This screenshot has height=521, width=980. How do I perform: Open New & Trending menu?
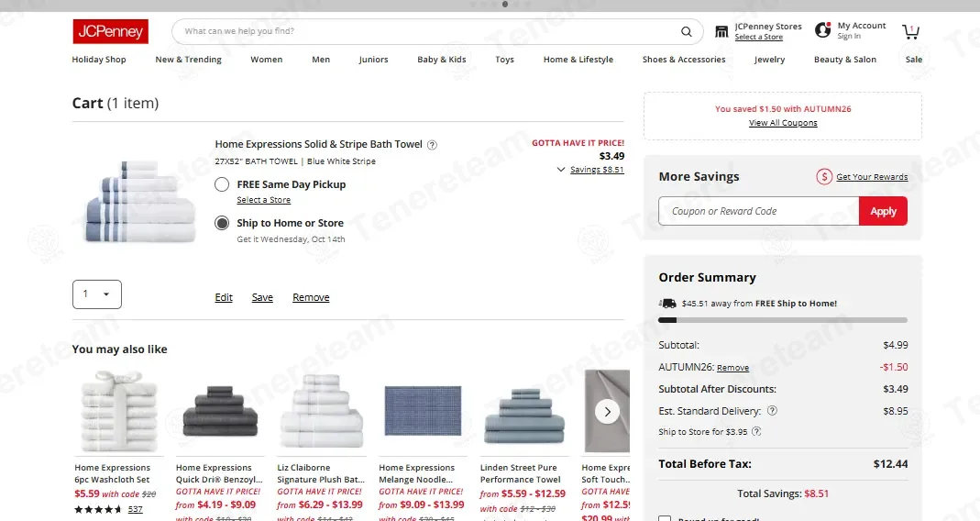(x=188, y=60)
